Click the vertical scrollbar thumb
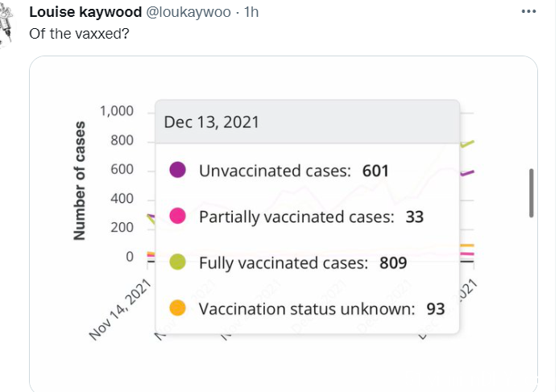 [x=531, y=193]
